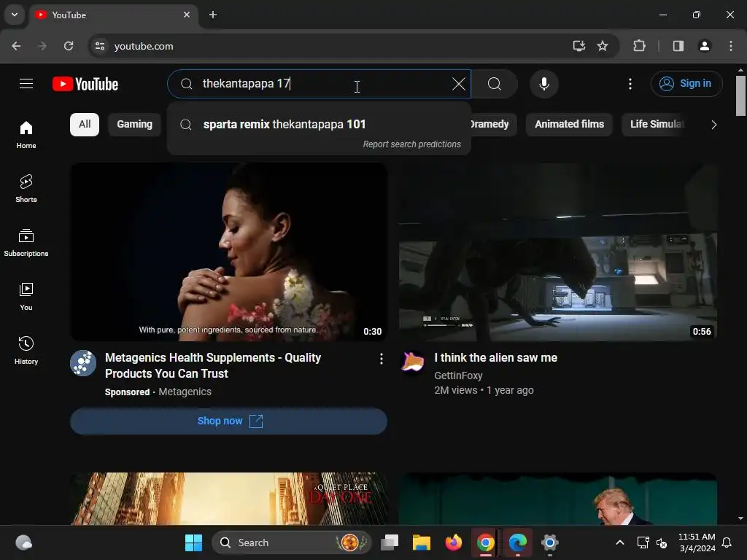Clear the search text with the X
Viewport: 747px width, 560px height.
[458, 84]
